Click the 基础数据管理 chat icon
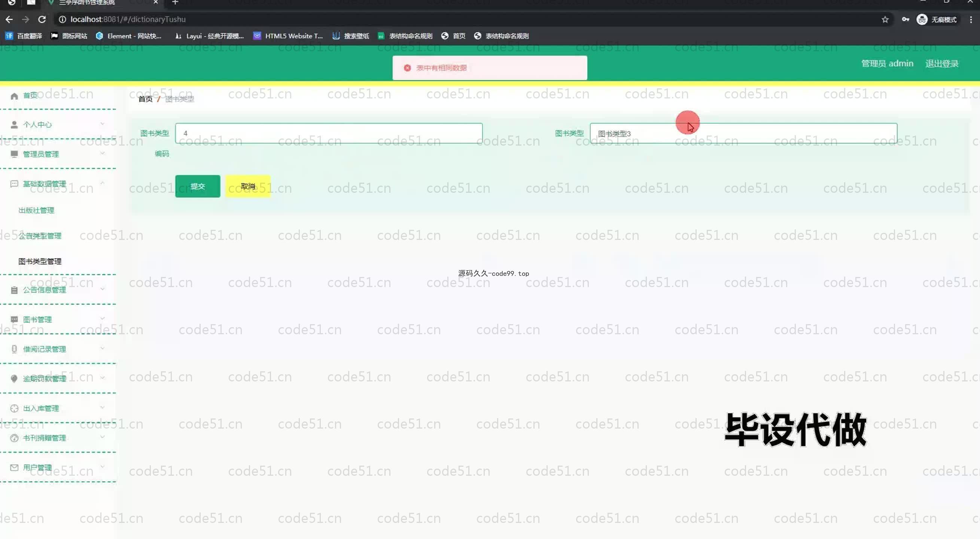 [x=14, y=184]
